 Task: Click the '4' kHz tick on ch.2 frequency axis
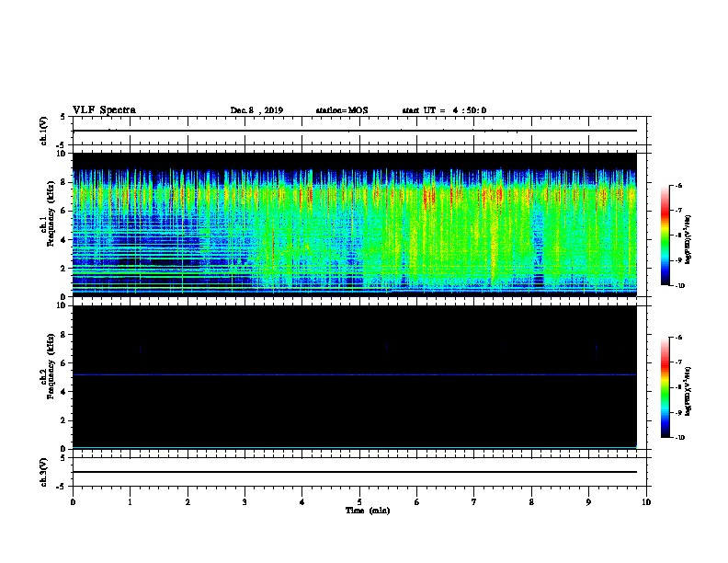coord(63,392)
